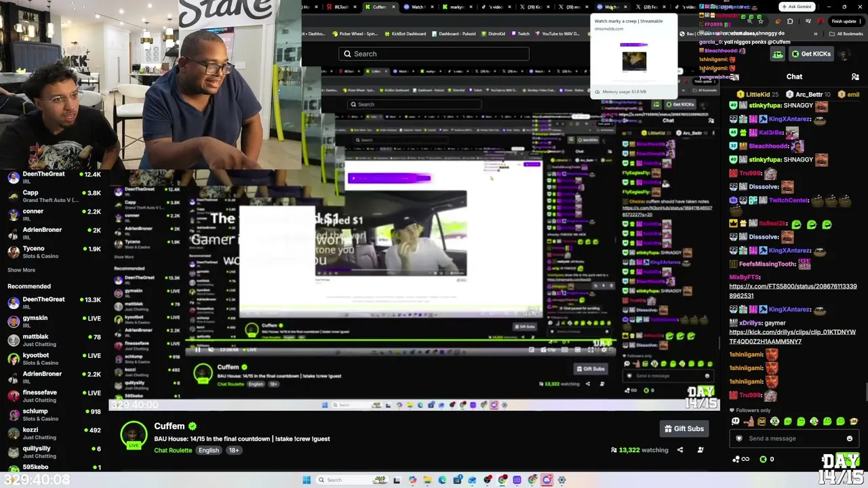The width and height of the screenshot is (868, 488).
Task: Open the All Bookmarks folder
Action: [x=846, y=33]
